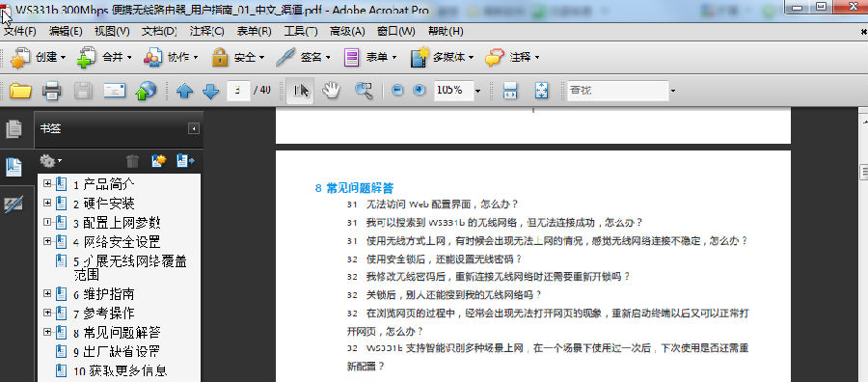This screenshot has height=382, width=868.
Task: Select bookmark 5 扩展无线网络覆盖范围
Action: click(129, 267)
